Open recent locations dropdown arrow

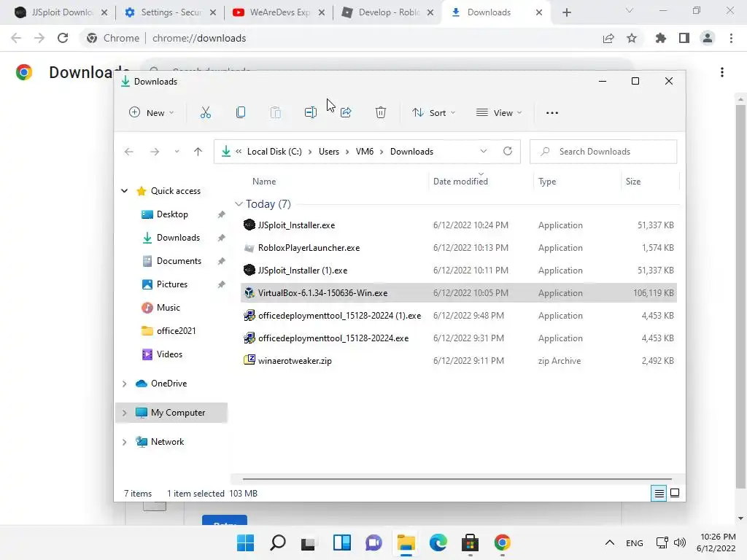pyautogui.click(x=177, y=152)
